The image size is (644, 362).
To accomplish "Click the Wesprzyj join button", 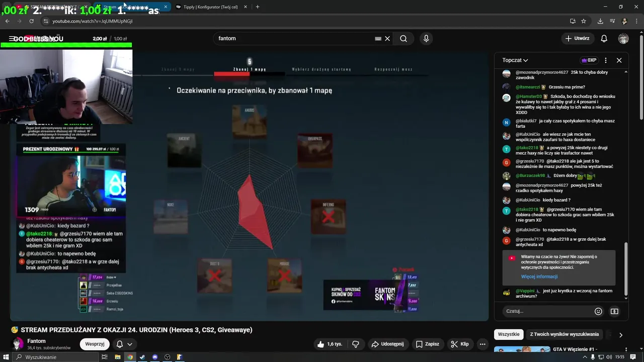I will pyautogui.click(x=95, y=344).
